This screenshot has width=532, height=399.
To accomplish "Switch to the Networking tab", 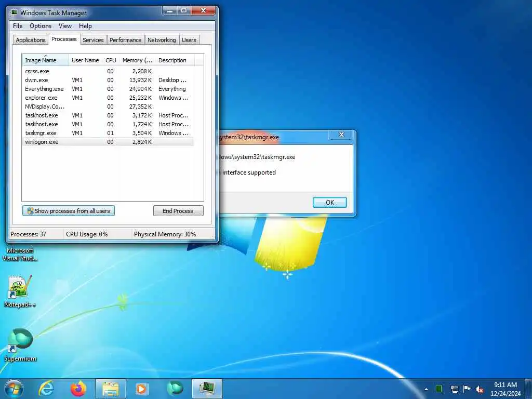I will (x=162, y=39).
